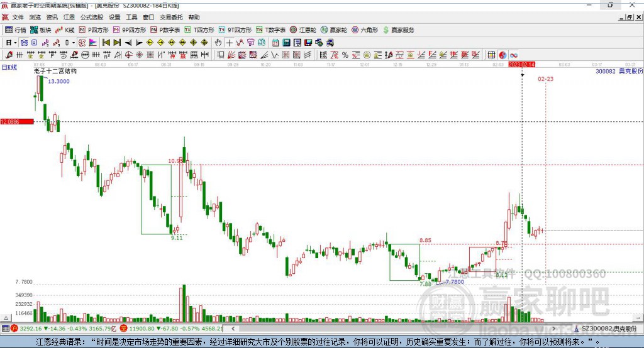Select the circle-with-arrows measurement tool
Screen dimensions: 644x348
pyautogui.click(x=85, y=55)
